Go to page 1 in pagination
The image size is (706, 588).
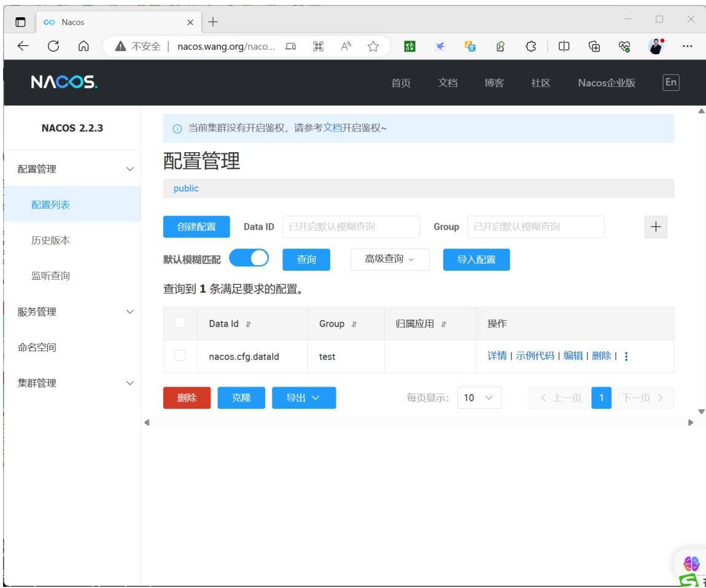coord(602,398)
